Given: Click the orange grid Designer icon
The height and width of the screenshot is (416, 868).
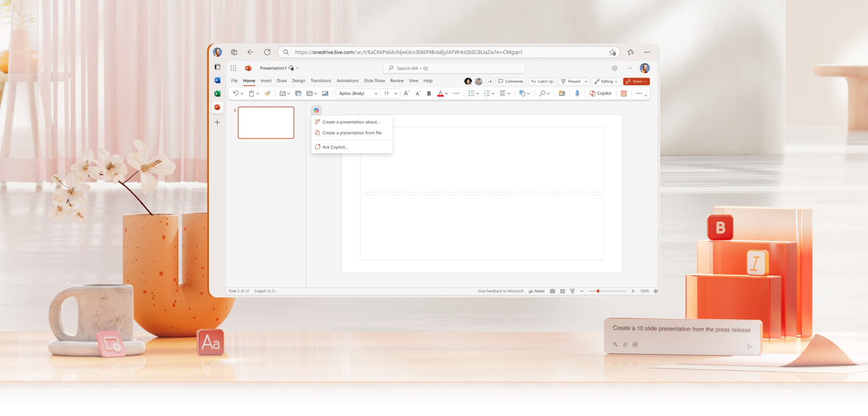Looking at the screenshot, I should coord(624,94).
